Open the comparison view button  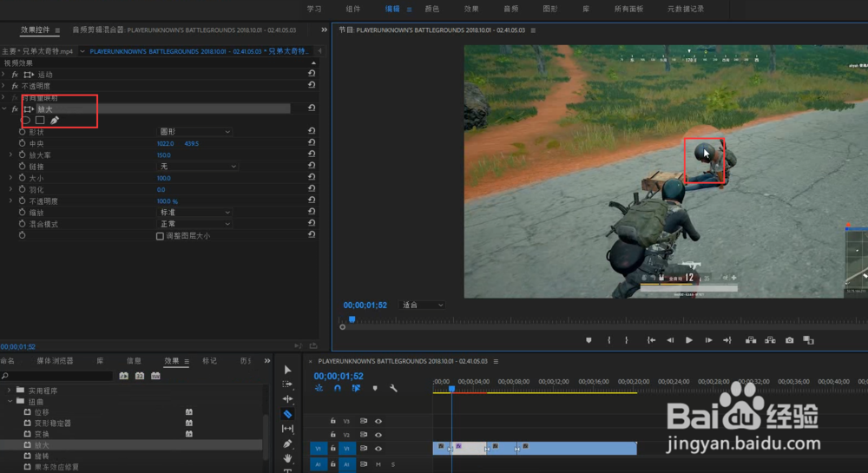tap(808, 340)
